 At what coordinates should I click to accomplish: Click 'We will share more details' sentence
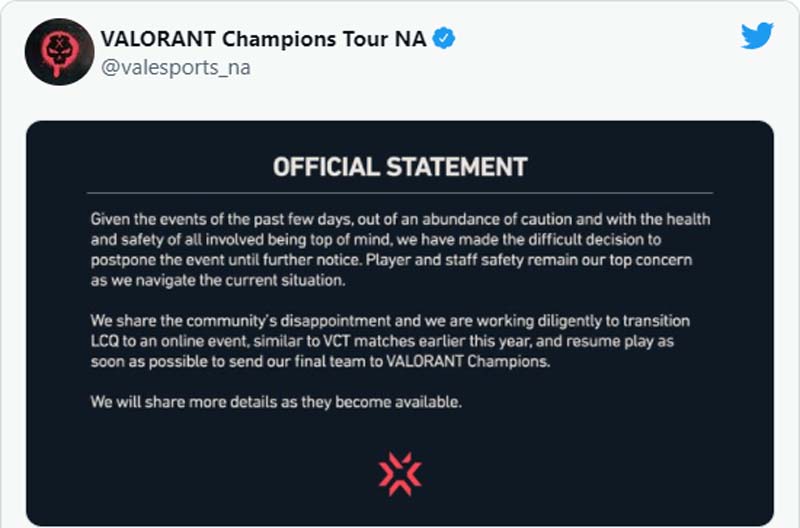(276, 402)
